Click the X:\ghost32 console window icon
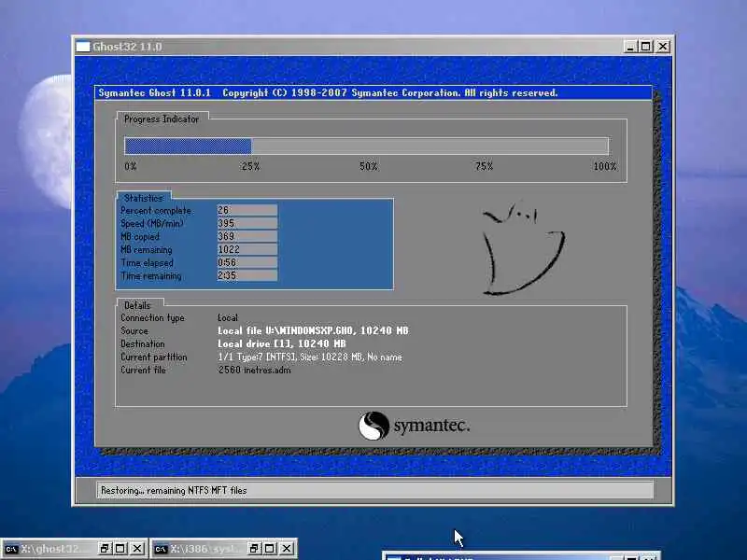 point(11,549)
